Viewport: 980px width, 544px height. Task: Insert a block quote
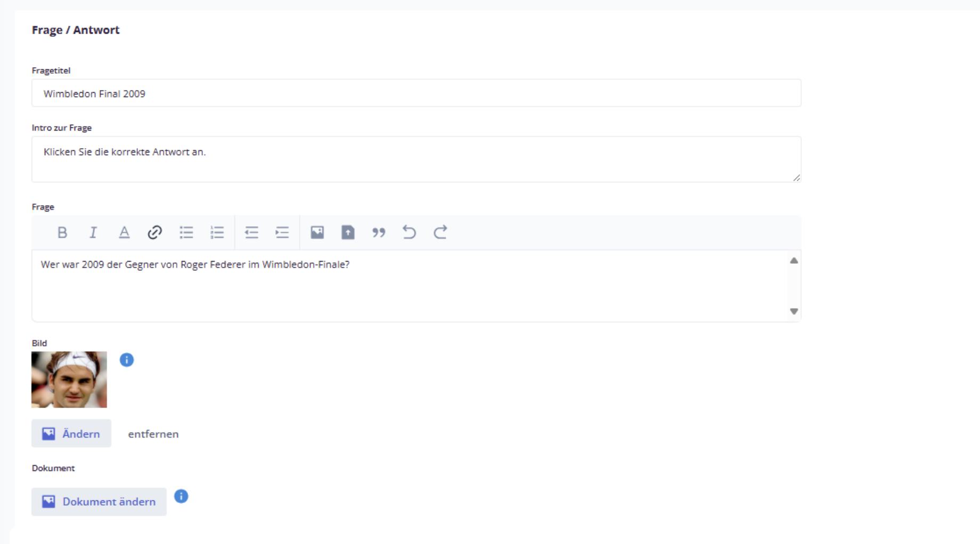click(x=379, y=232)
